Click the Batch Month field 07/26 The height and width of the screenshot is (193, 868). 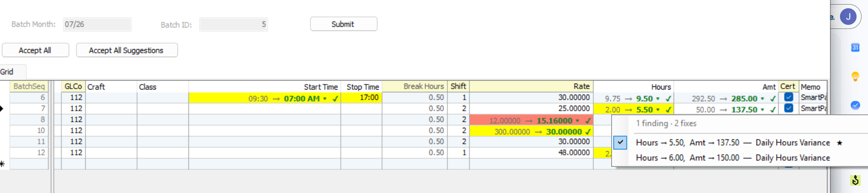coord(97,24)
